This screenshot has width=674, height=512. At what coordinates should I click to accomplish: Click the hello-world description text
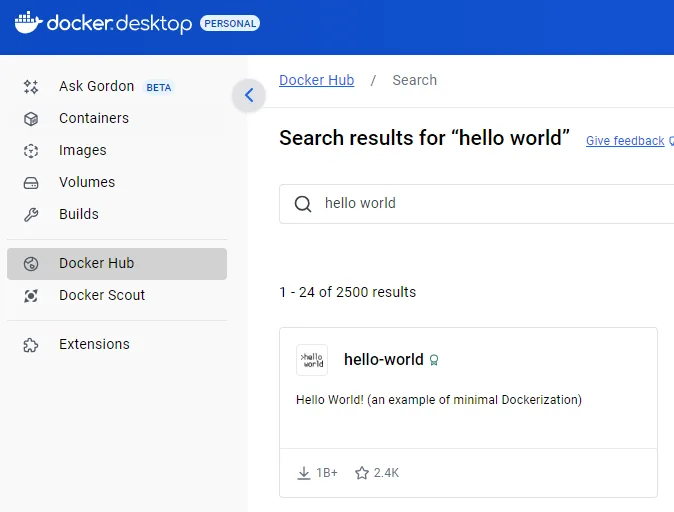point(439,400)
